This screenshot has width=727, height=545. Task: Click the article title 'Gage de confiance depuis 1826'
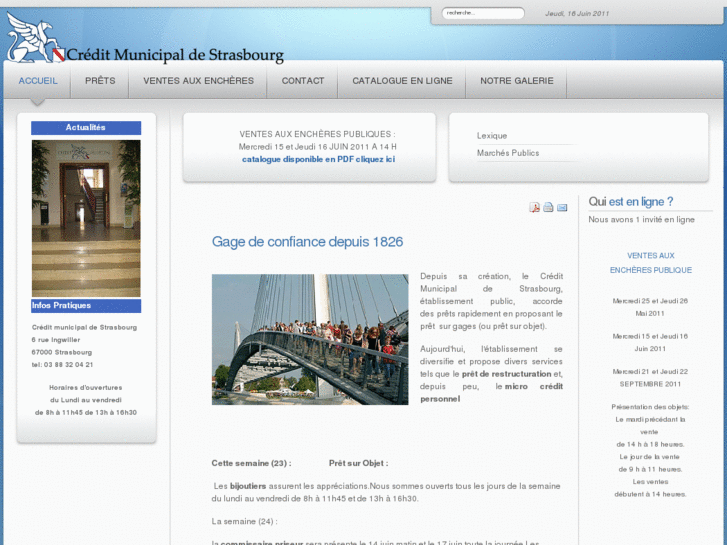click(x=307, y=242)
